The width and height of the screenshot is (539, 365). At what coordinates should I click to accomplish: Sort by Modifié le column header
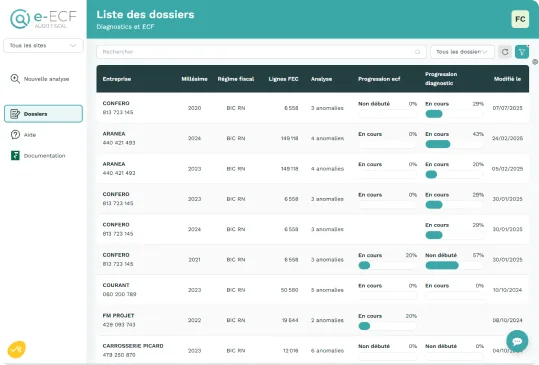[x=507, y=79]
